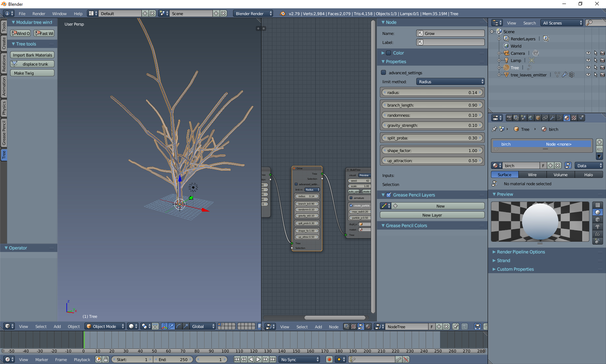Click the red auto-keyframe record button
Viewport: 606px width, 364px height.
[x=329, y=359]
